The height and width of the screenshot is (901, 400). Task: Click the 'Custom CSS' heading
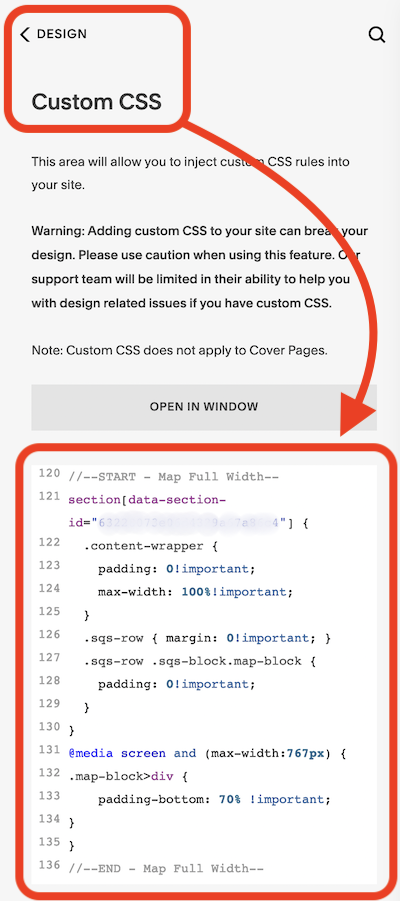click(97, 102)
